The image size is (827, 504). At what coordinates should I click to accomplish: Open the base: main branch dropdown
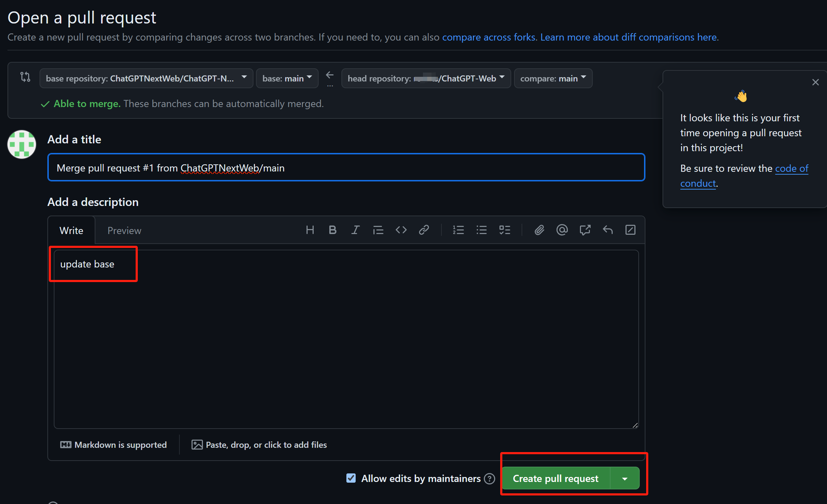tap(287, 78)
